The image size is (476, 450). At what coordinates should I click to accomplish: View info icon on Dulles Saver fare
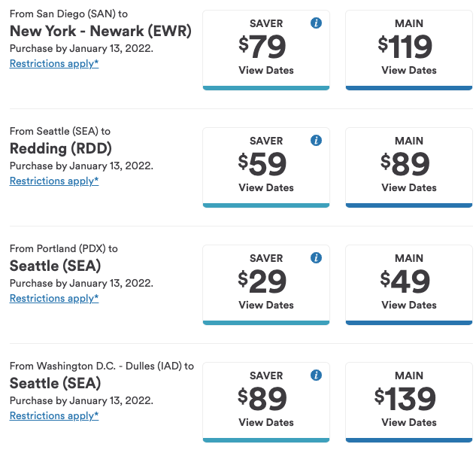point(316,375)
